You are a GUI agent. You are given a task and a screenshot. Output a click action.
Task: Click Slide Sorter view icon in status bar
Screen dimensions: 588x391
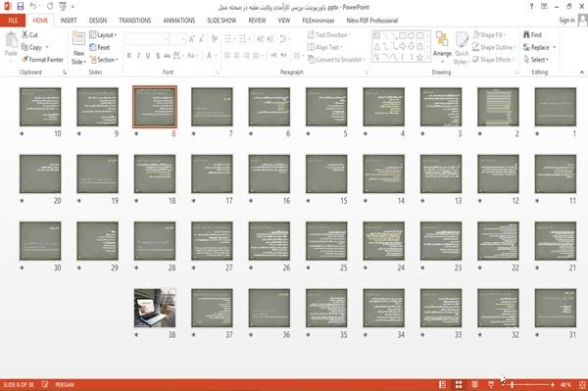pyautogui.click(x=459, y=384)
